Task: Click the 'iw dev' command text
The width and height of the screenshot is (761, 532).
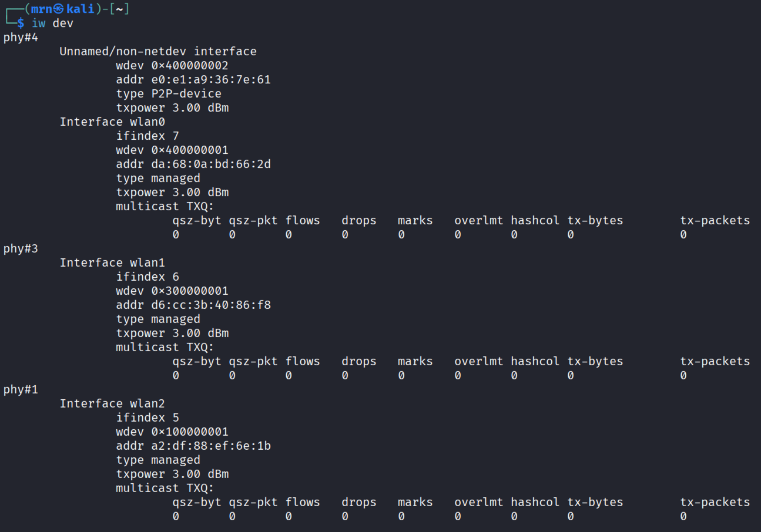Action: pyautogui.click(x=52, y=23)
